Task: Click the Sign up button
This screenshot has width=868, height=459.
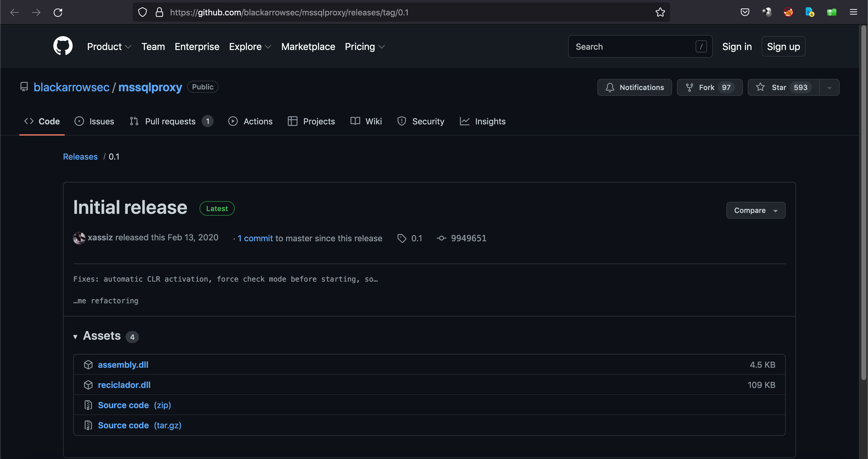Action: click(783, 46)
